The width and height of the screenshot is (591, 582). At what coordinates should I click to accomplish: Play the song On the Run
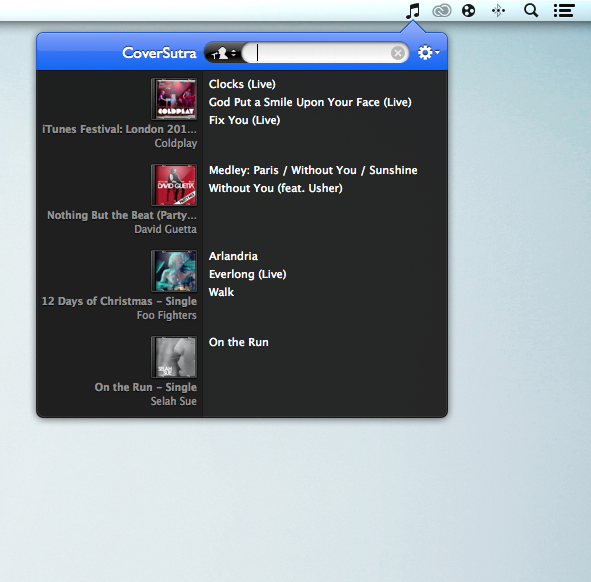[239, 342]
